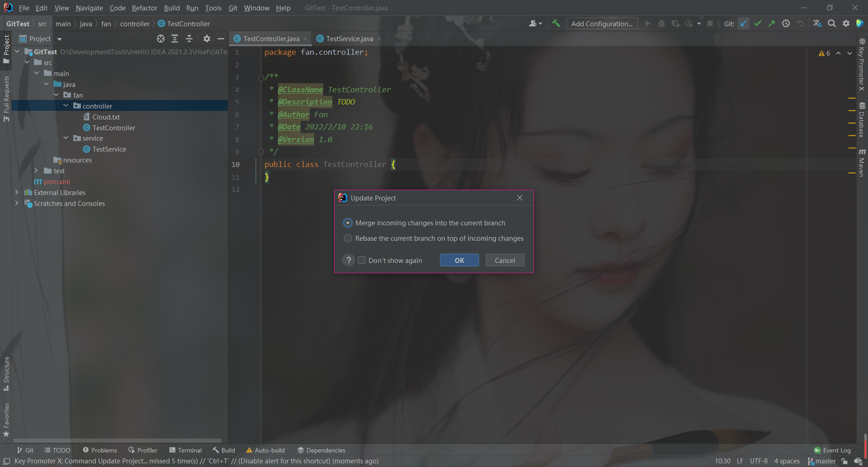Update the project with the Git update icon
868x467 pixels.
[744, 23]
